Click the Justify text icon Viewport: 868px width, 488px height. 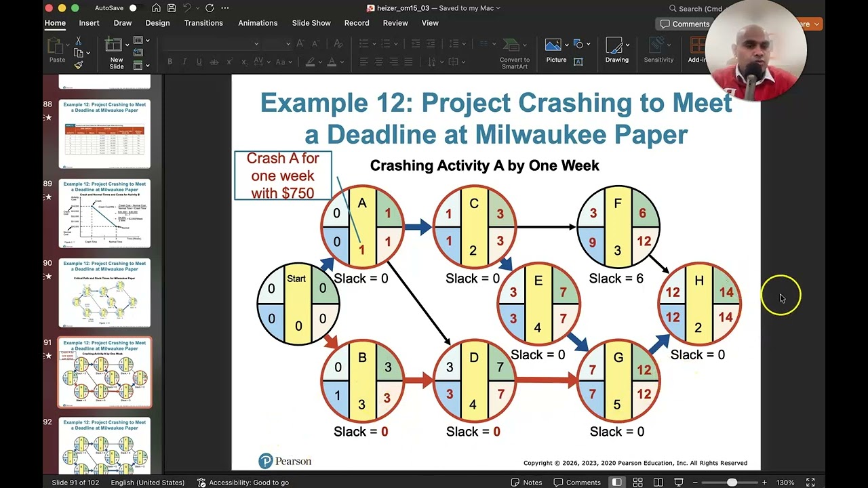pos(408,62)
